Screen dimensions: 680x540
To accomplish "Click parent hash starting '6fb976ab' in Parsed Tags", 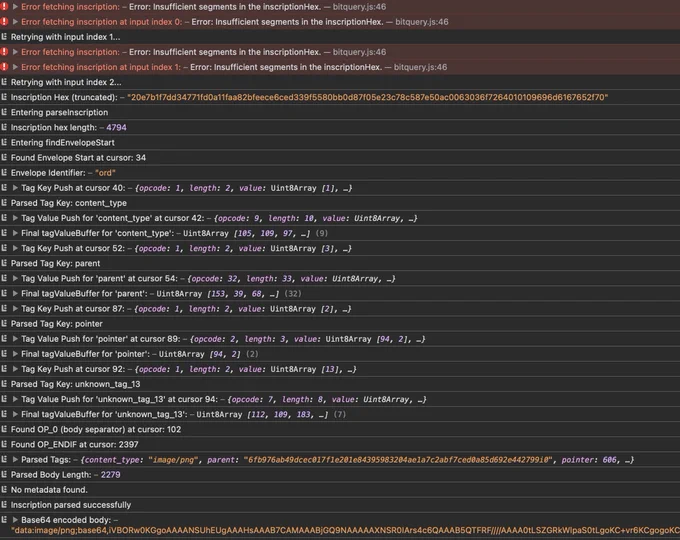I will (x=398, y=459).
